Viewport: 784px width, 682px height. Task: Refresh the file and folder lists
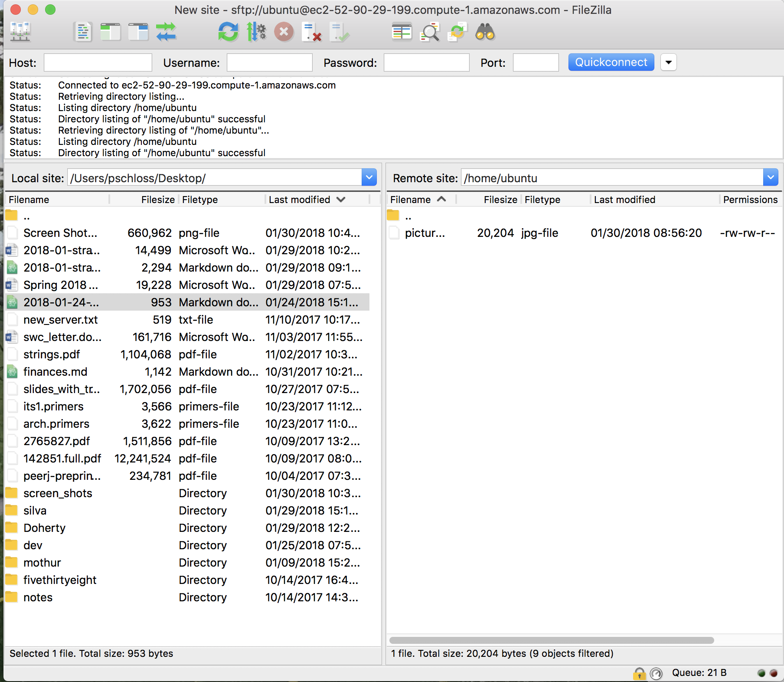[x=228, y=32]
